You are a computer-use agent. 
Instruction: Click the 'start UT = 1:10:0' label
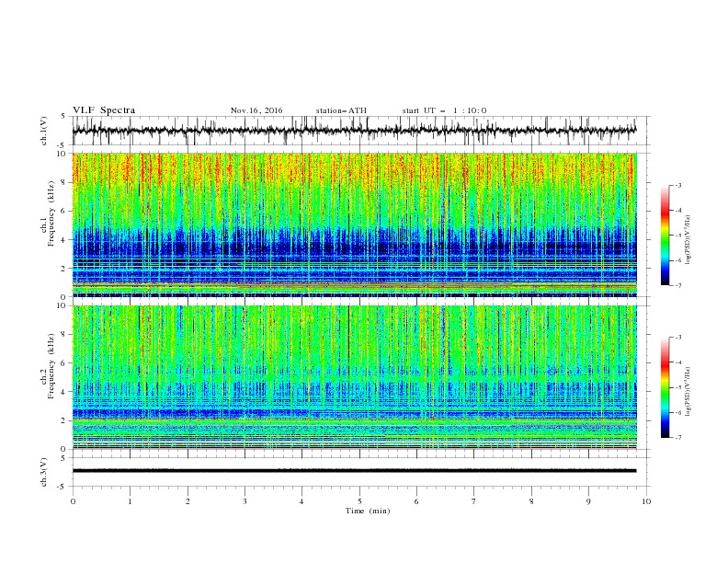pos(444,110)
